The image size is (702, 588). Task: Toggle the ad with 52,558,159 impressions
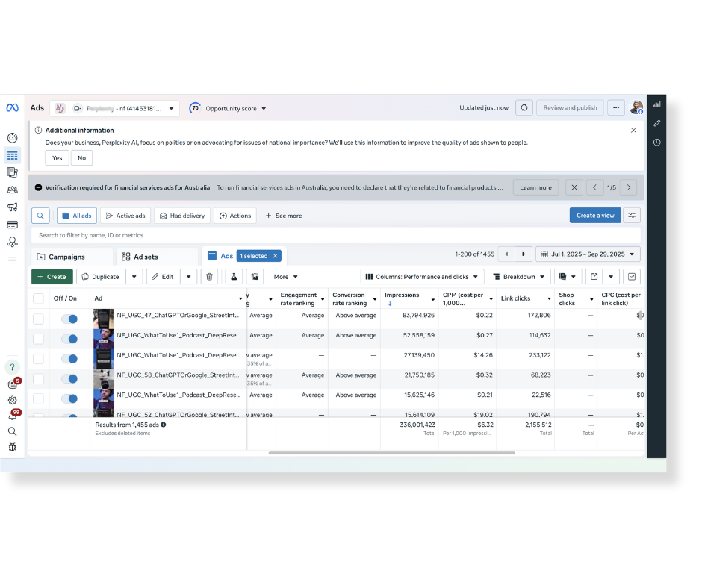(x=69, y=339)
